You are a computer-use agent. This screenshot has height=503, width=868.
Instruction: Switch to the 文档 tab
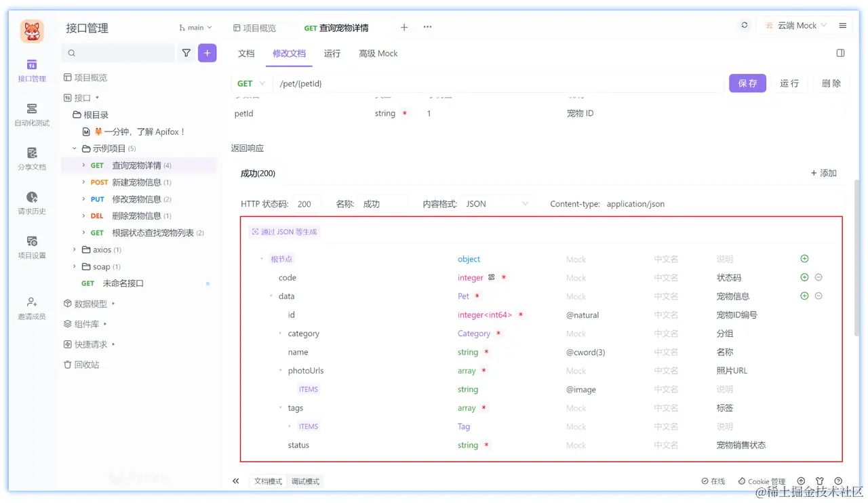tap(246, 54)
